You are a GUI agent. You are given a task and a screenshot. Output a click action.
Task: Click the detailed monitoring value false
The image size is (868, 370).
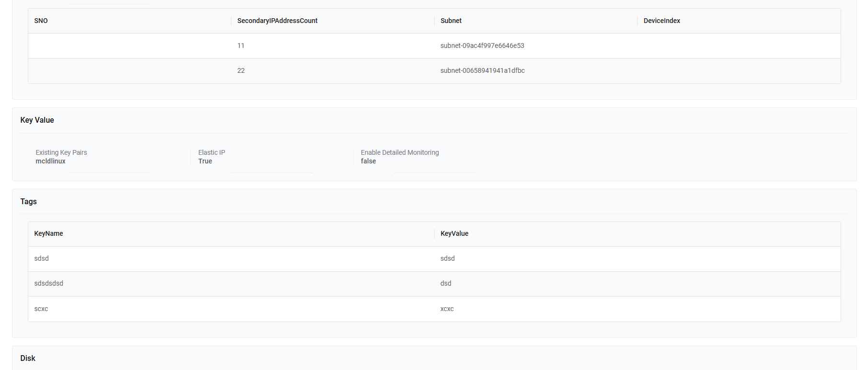pos(368,161)
